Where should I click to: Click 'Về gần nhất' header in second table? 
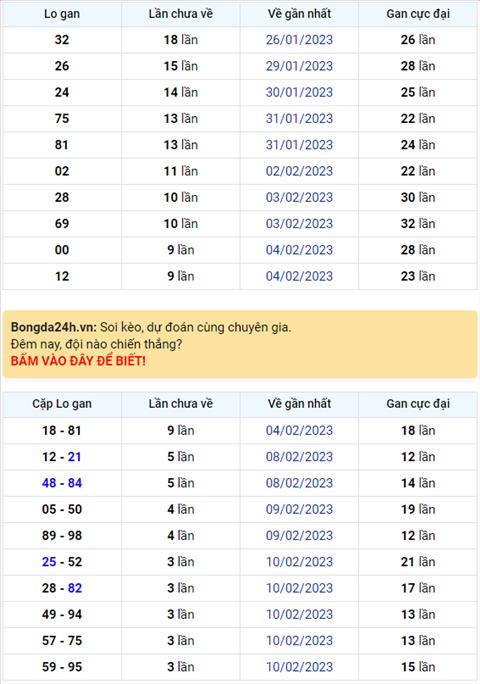(299, 404)
